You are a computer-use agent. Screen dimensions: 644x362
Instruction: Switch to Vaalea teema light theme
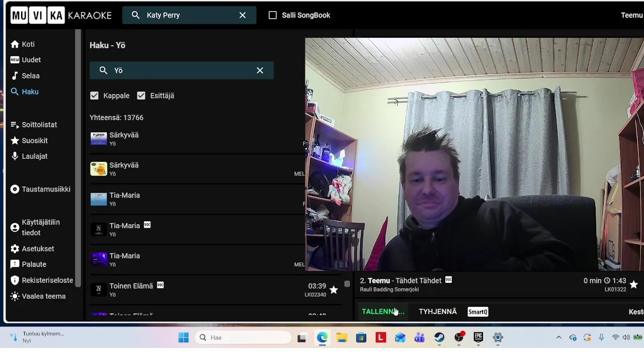38,296
